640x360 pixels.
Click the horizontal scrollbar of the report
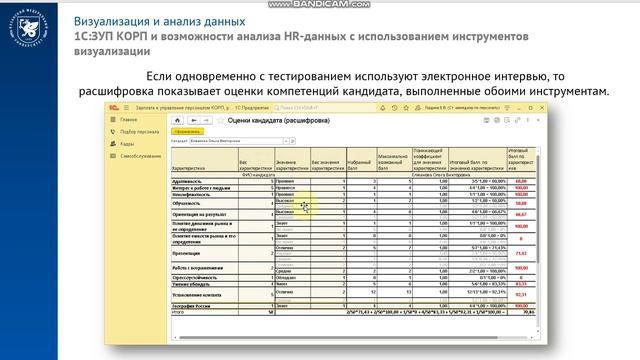pos(338,338)
